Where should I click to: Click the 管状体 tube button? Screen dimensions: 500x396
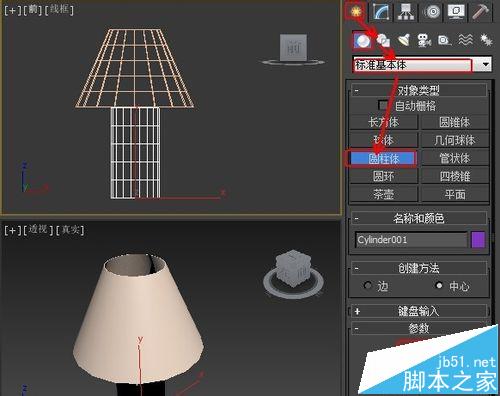(x=455, y=158)
